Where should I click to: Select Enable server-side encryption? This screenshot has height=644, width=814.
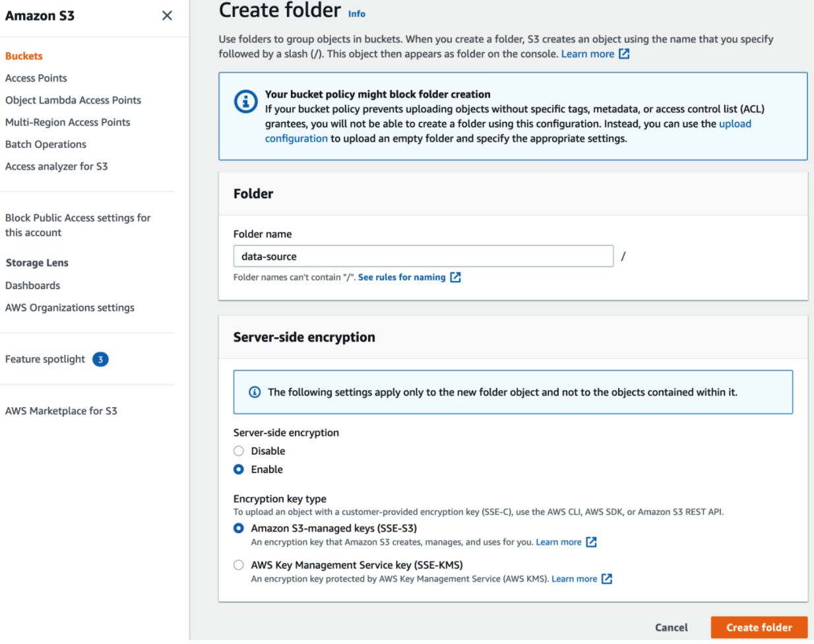[x=239, y=469]
